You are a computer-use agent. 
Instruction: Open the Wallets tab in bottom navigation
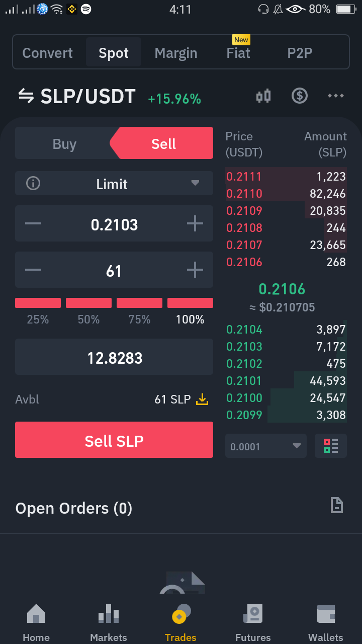[x=326, y=623]
